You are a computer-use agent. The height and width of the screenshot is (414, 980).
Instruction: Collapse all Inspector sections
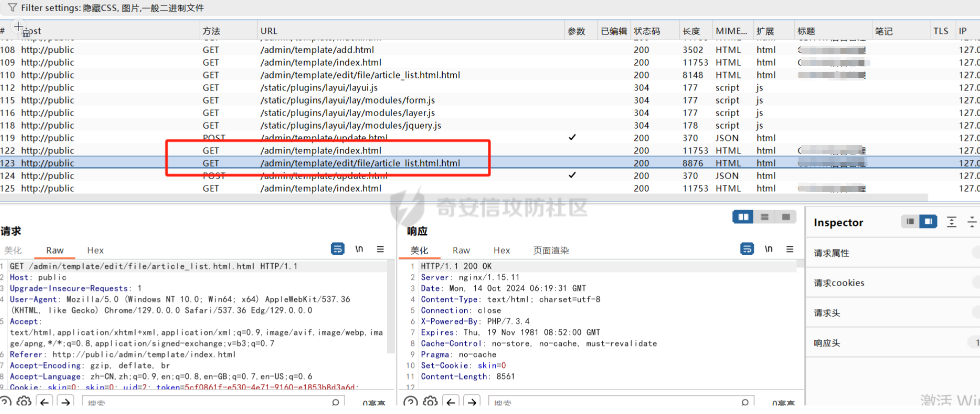tap(972, 221)
